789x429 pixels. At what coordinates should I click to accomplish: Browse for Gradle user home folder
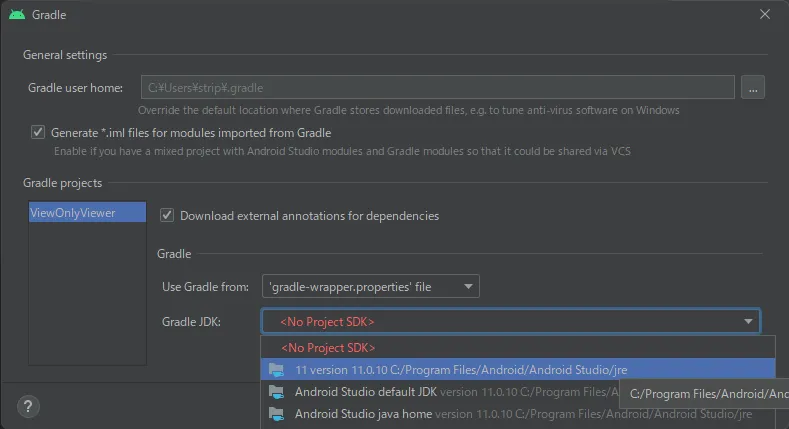[753, 88]
